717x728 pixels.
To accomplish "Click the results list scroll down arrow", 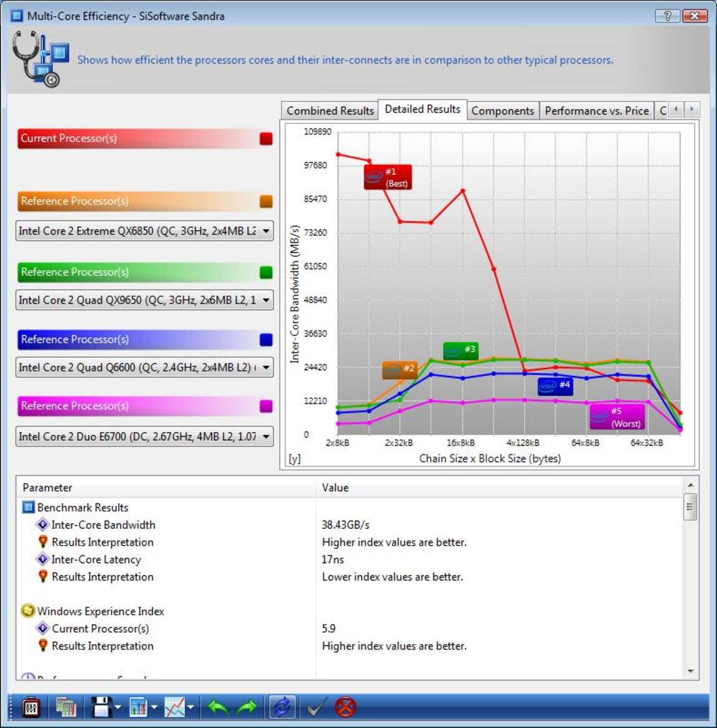I will point(690,671).
